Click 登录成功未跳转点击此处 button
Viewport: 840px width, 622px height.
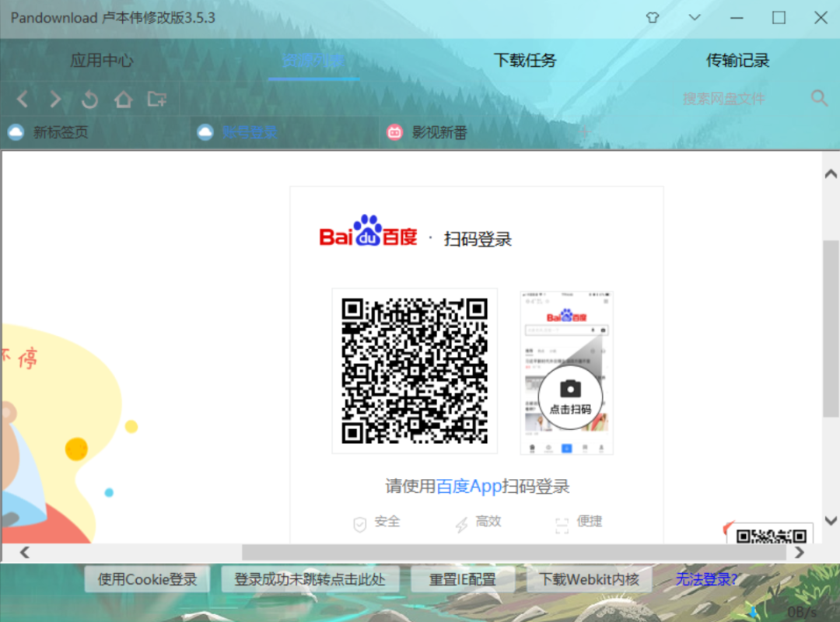click(310, 579)
